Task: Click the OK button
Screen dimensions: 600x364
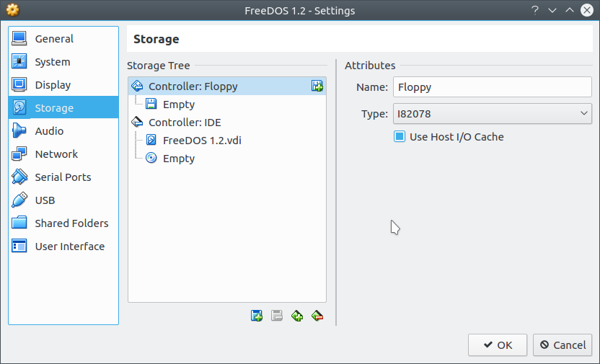Action: (x=498, y=345)
